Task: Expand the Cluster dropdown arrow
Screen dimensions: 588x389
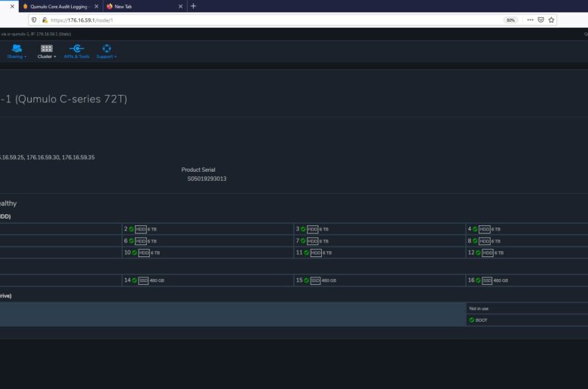Action: (55, 57)
